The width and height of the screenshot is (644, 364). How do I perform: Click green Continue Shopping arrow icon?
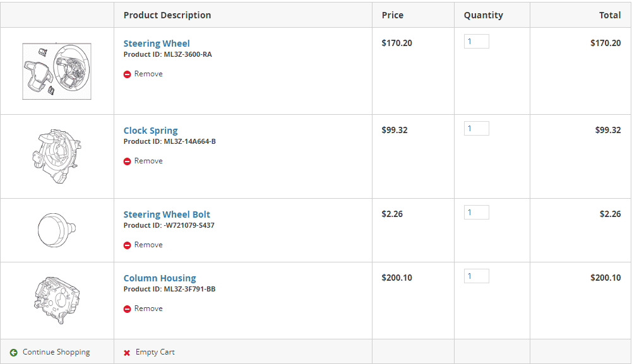[14, 353]
